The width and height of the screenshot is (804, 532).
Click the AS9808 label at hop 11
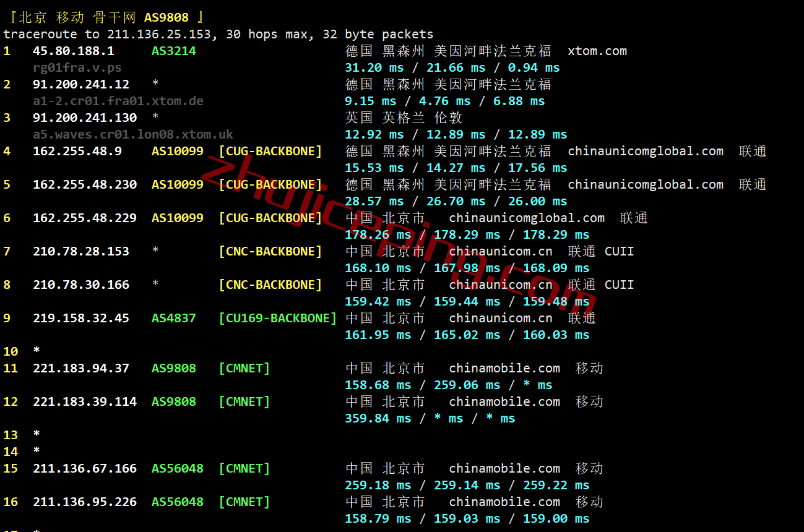pos(174,368)
